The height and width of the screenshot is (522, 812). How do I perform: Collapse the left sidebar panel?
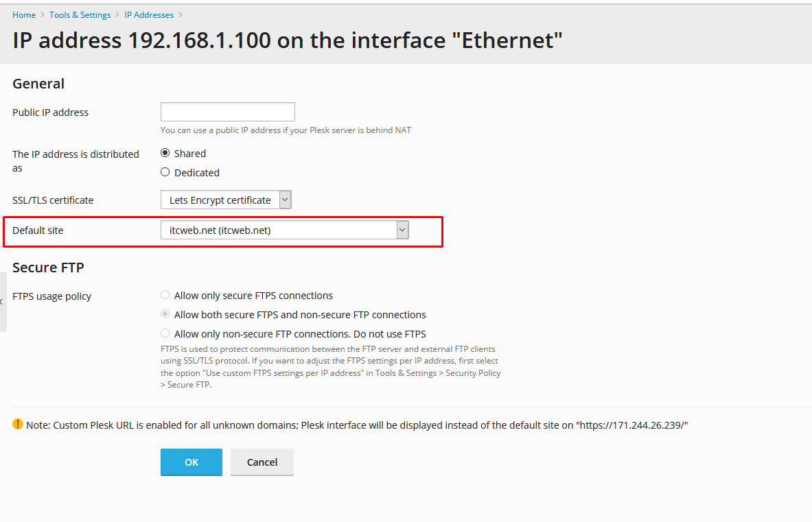point(1,302)
